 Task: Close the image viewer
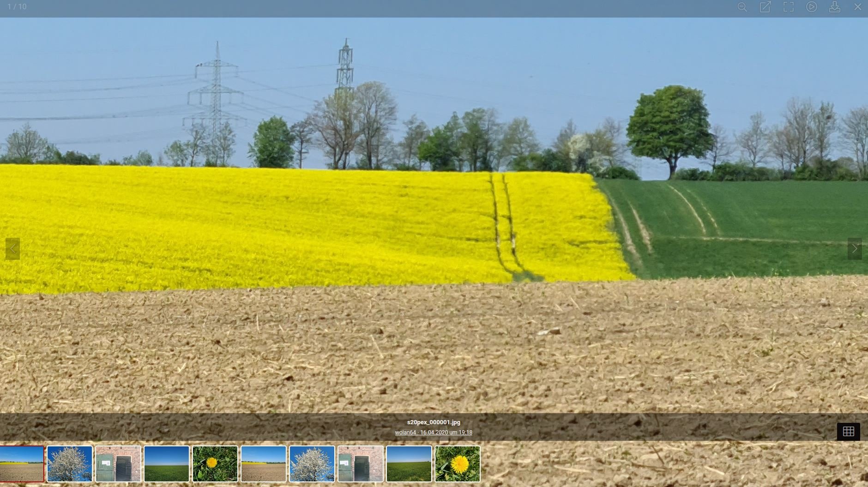click(x=857, y=7)
